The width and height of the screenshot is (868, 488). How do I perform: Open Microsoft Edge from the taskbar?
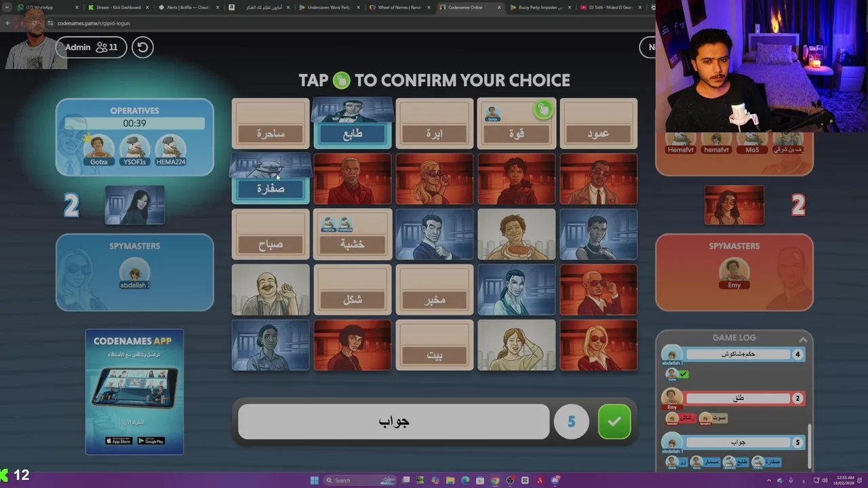[465, 481]
